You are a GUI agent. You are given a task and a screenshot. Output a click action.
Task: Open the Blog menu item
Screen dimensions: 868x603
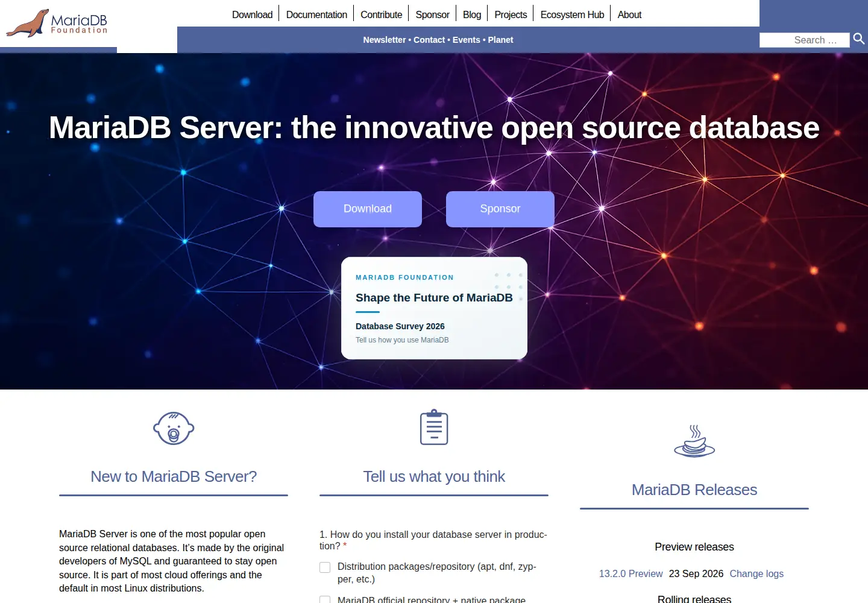pos(472,14)
